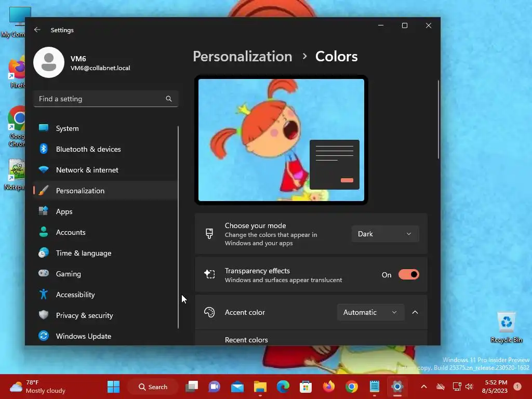
Task: Click the back arrow in Settings
Action: [37, 30]
